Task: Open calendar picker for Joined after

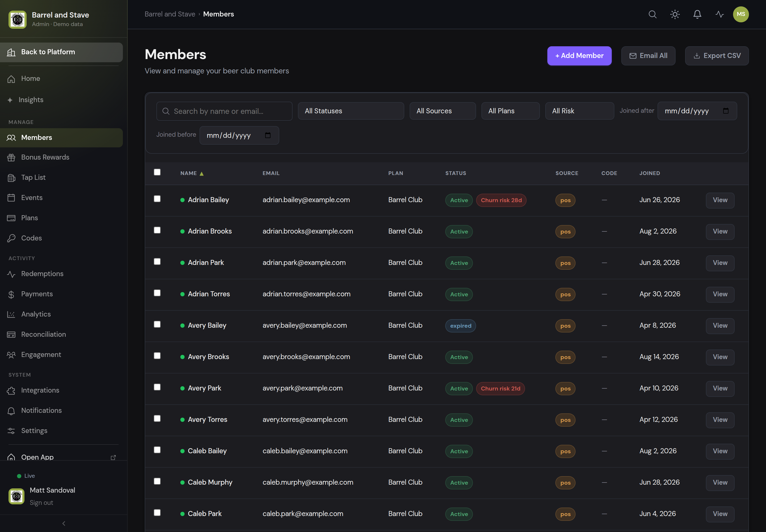Action: [x=725, y=111]
